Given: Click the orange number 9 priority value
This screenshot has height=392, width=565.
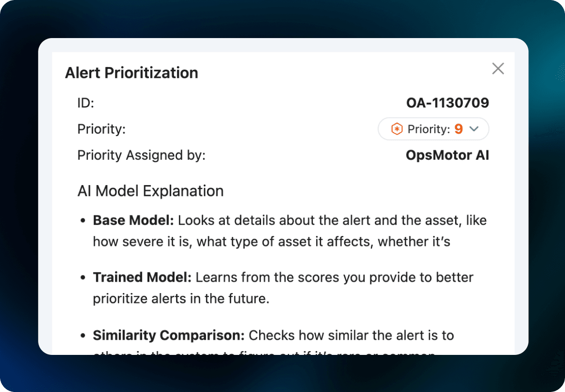Looking at the screenshot, I should coord(458,128).
